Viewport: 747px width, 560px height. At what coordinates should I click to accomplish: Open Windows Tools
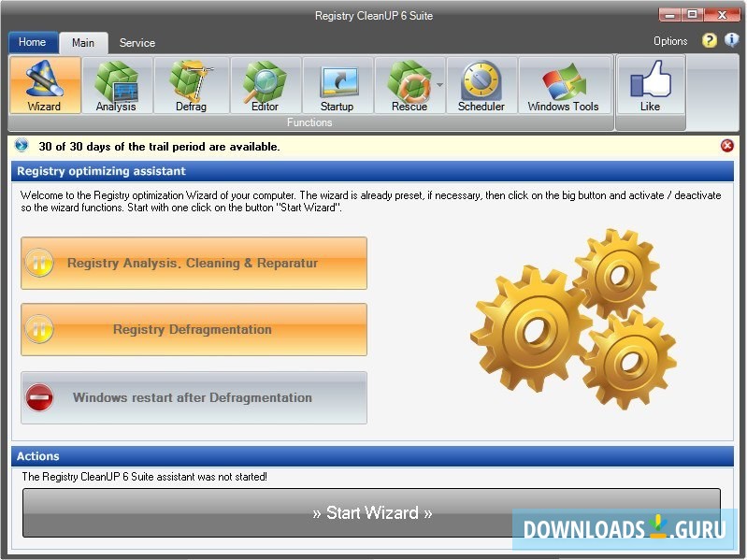pos(564,85)
